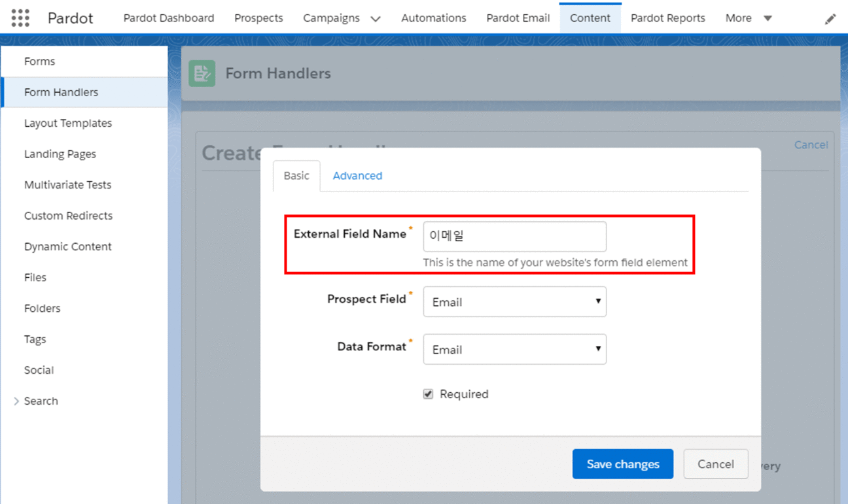Click the Save changes button
This screenshot has height=504, width=848.
pyautogui.click(x=623, y=464)
